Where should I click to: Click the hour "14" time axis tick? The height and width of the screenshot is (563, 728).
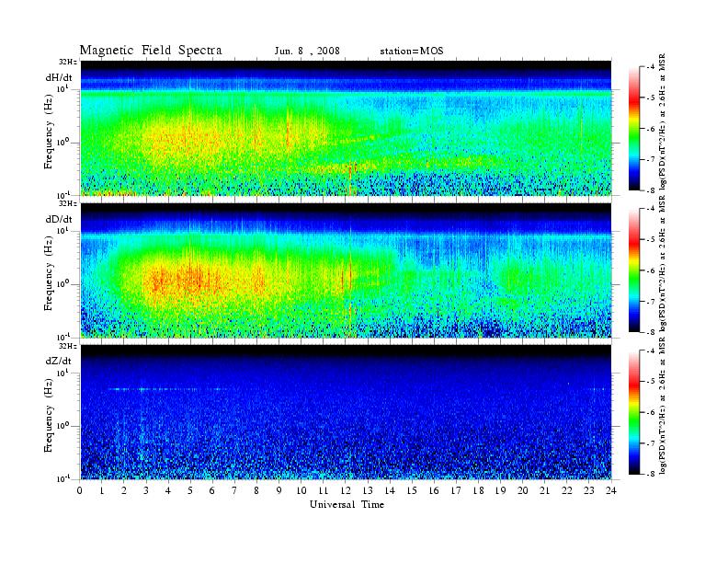(x=390, y=490)
